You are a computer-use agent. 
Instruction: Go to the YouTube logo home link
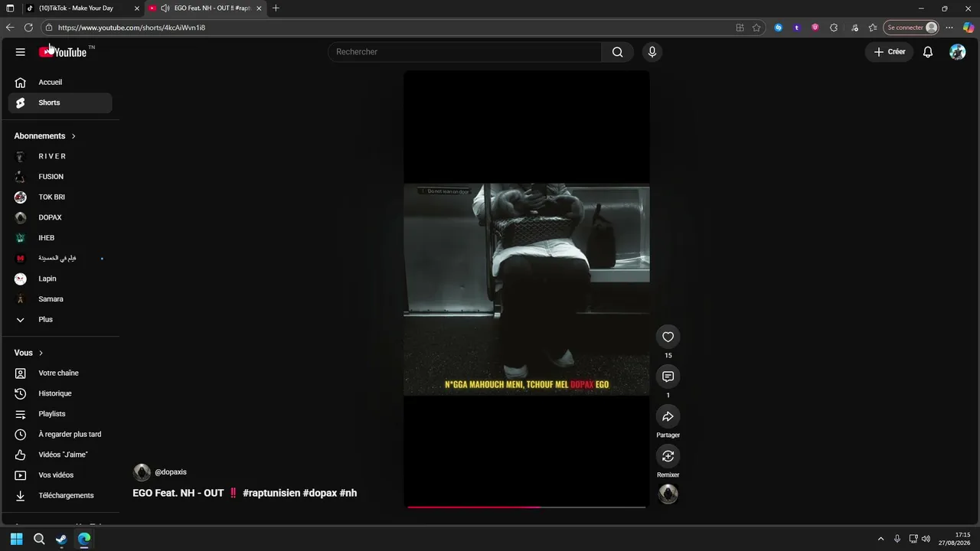[63, 52]
